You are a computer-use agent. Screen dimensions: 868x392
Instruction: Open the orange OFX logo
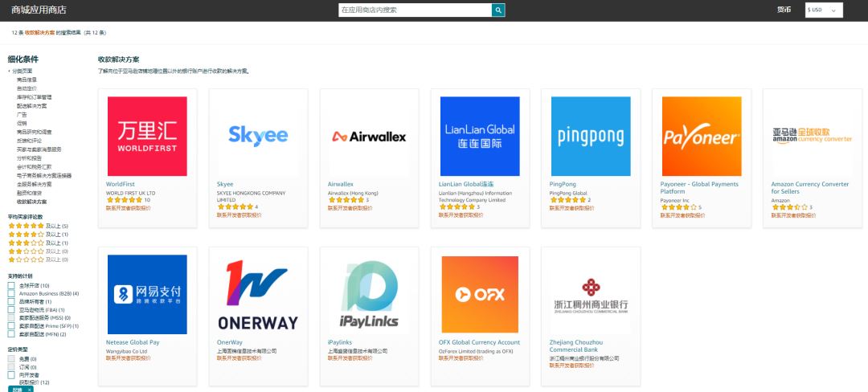click(x=480, y=294)
